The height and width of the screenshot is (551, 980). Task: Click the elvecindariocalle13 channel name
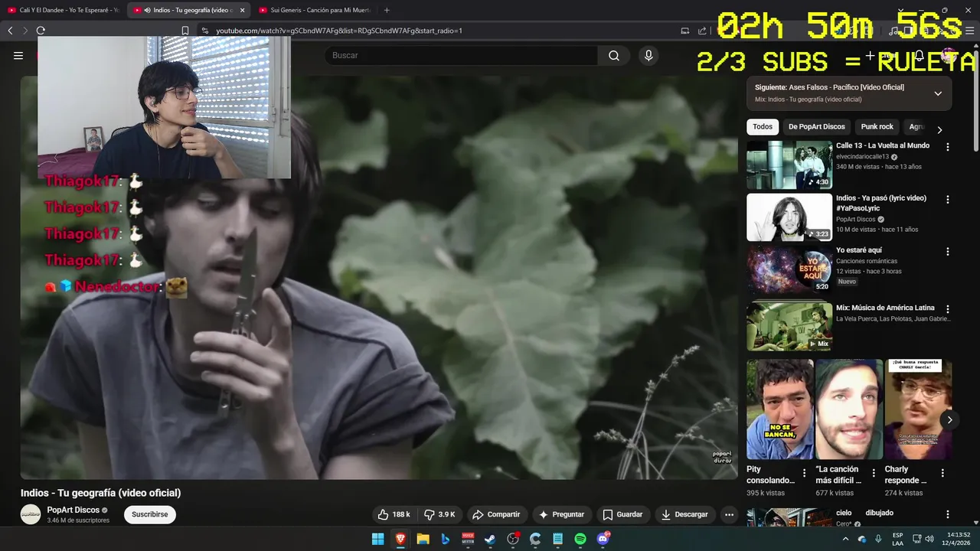click(x=862, y=157)
